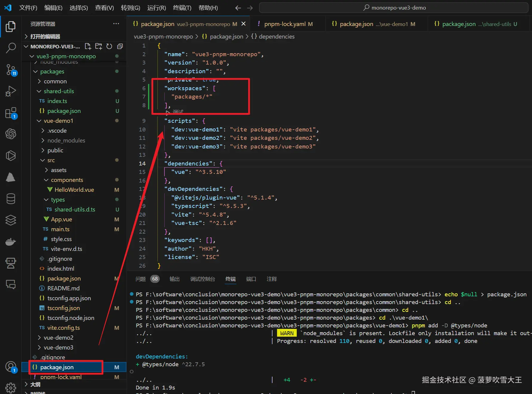The width and height of the screenshot is (532, 394).
Task: Close the vue3-pnpm-monorepo package.json tab
Action: (244, 24)
